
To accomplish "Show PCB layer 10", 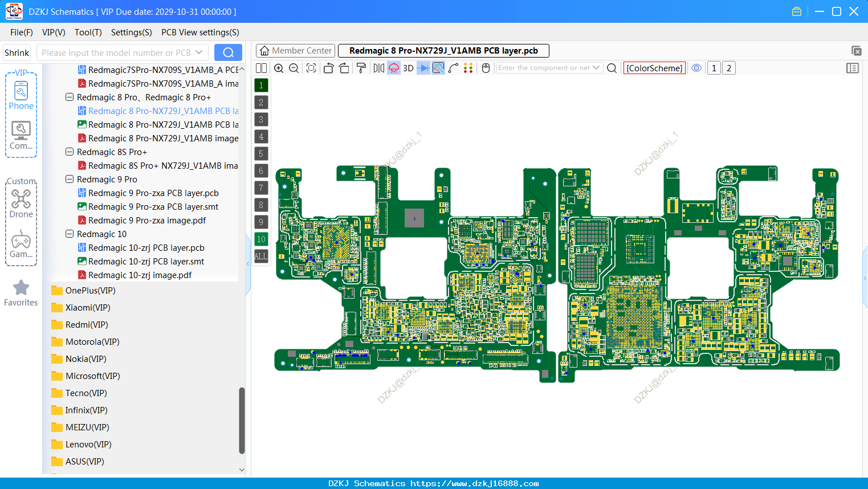I will pyautogui.click(x=261, y=239).
